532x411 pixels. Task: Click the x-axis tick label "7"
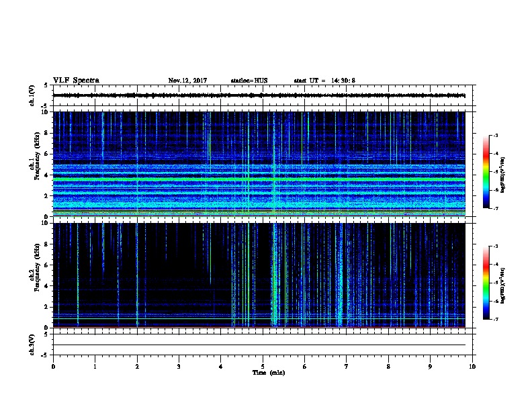(x=347, y=366)
